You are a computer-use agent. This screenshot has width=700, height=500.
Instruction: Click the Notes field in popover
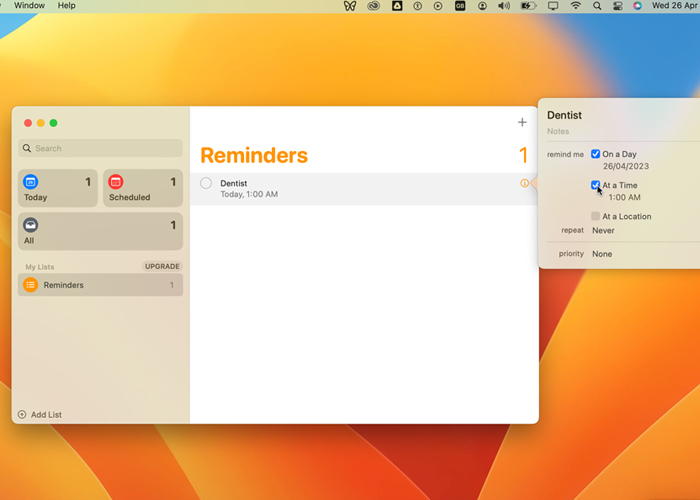click(x=558, y=131)
